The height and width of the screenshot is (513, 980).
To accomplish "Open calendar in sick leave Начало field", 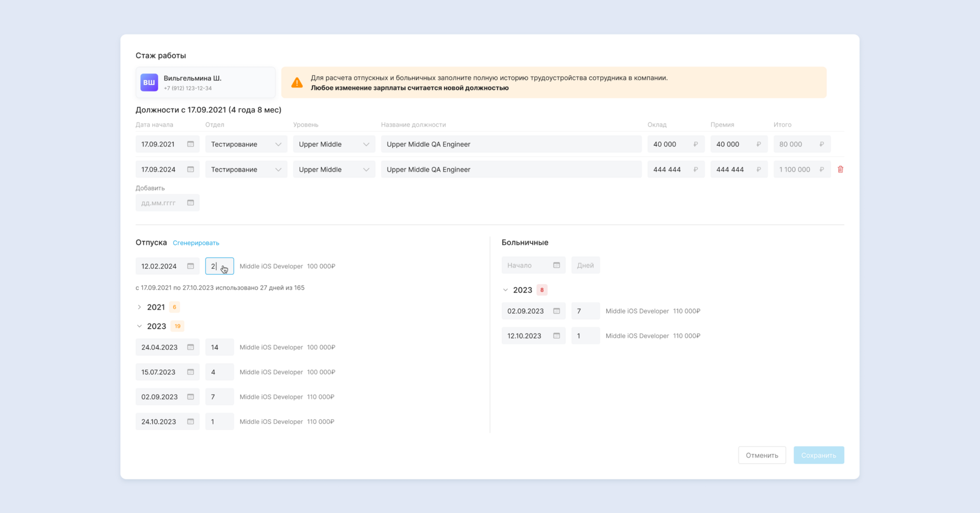I will point(556,265).
